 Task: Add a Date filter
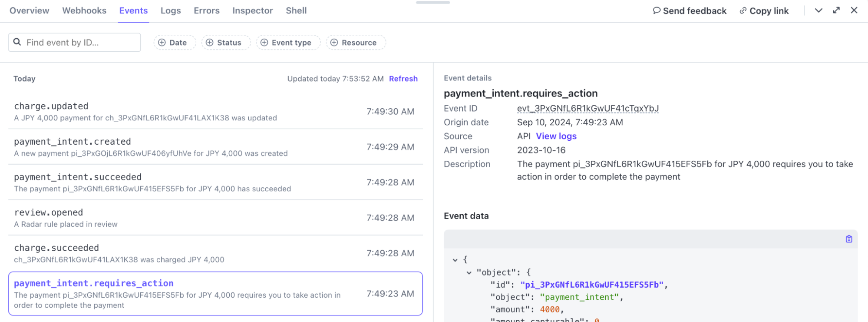coord(173,43)
